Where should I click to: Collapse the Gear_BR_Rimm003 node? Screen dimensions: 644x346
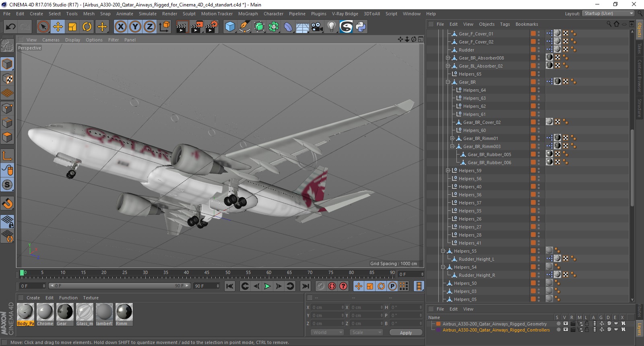point(452,146)
